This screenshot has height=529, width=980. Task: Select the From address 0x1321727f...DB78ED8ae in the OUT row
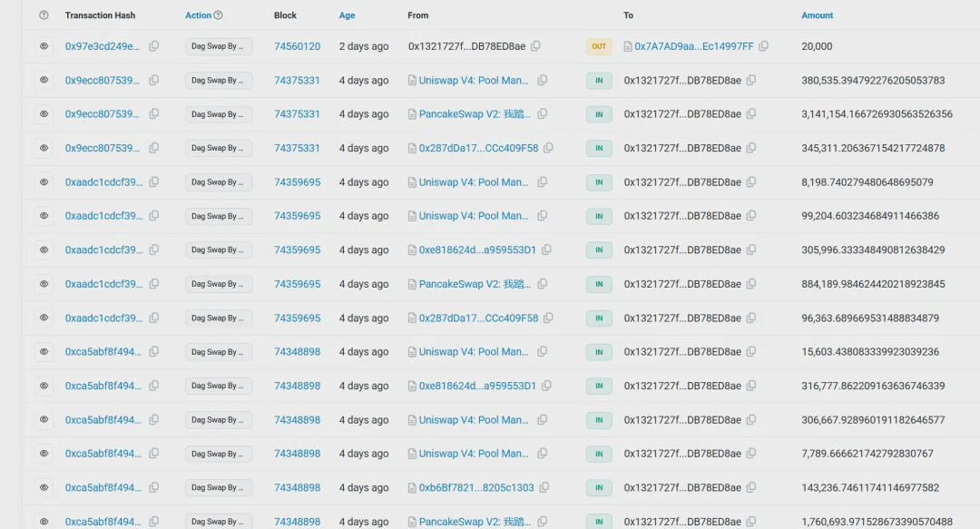pyautogui.click(x=467, y=46)
